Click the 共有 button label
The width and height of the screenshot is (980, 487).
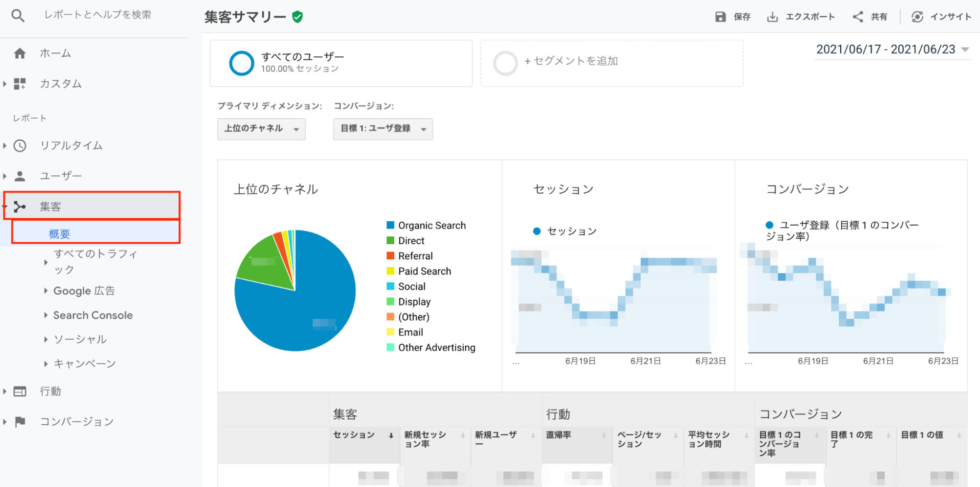(879, 17)
